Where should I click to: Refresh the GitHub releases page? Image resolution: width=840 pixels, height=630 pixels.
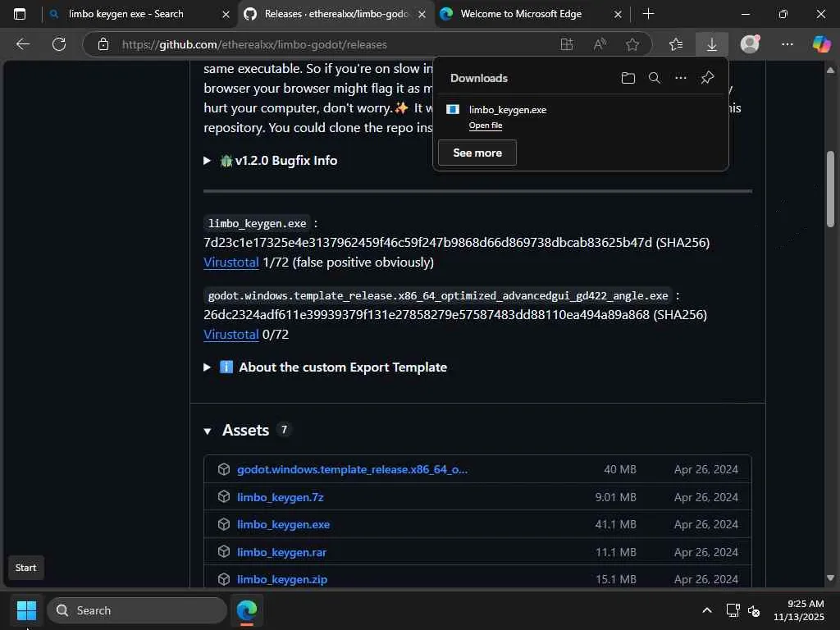[59, 44]
